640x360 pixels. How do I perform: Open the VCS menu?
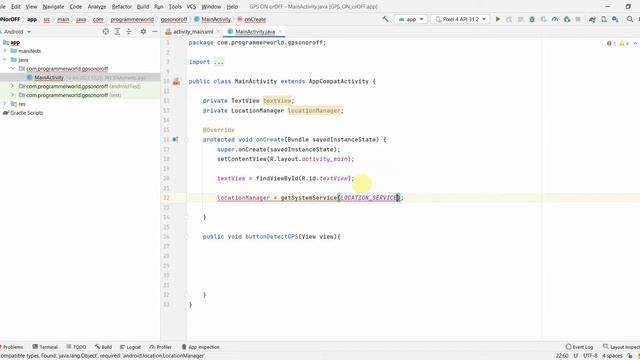tap(191, 7)
